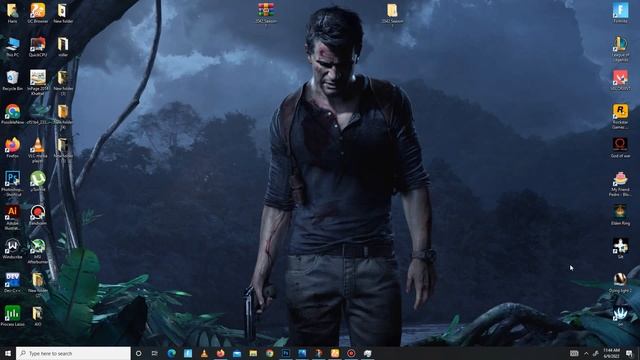Select the Recycle Bin icon
This screenshot has height=360, width=640.
pyautogui.click(x=12, y=80)
